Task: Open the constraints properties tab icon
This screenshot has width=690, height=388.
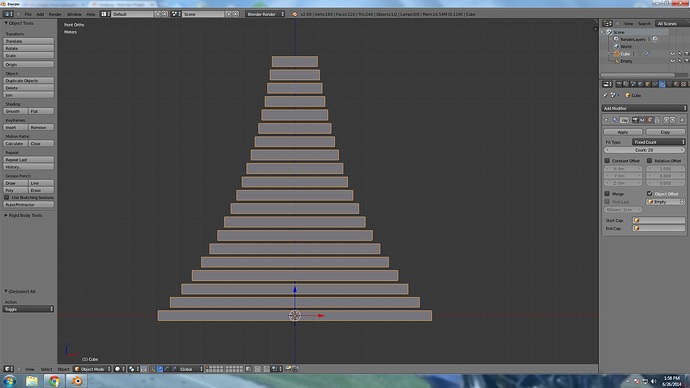Action: point(655,84)
